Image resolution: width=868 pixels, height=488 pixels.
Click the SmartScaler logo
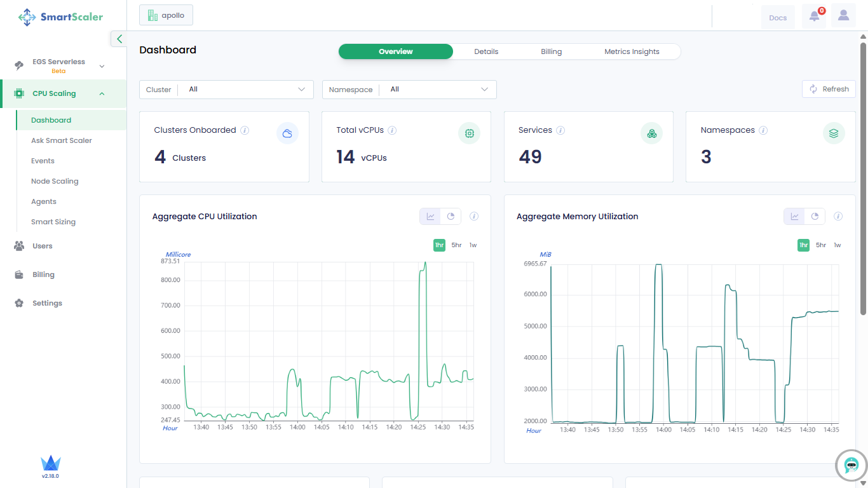(61, 17)
